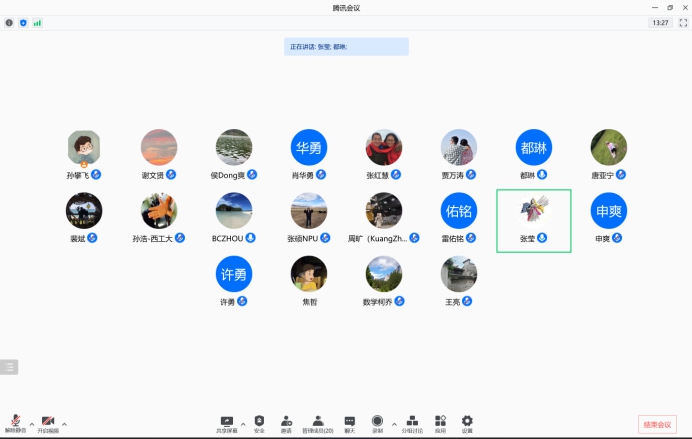The image size is (692, 439).
Task: Open the Settings (设置) gear
Action: click(x=467, y=422)
